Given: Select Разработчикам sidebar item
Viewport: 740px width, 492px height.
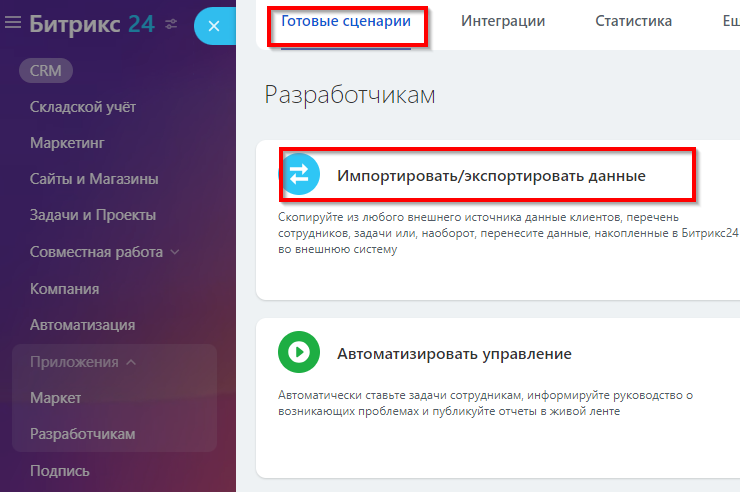Looking at the screenshot, I should tap(83, 434).
